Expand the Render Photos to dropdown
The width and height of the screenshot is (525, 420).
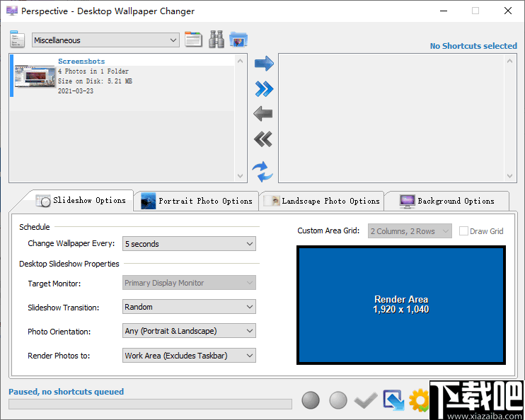(x=189, y=355)
